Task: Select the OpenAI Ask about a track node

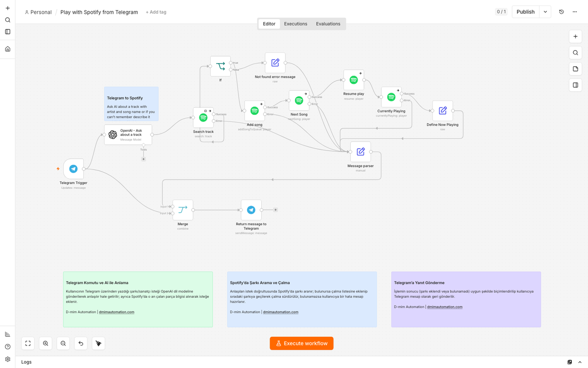Action: 128,134
